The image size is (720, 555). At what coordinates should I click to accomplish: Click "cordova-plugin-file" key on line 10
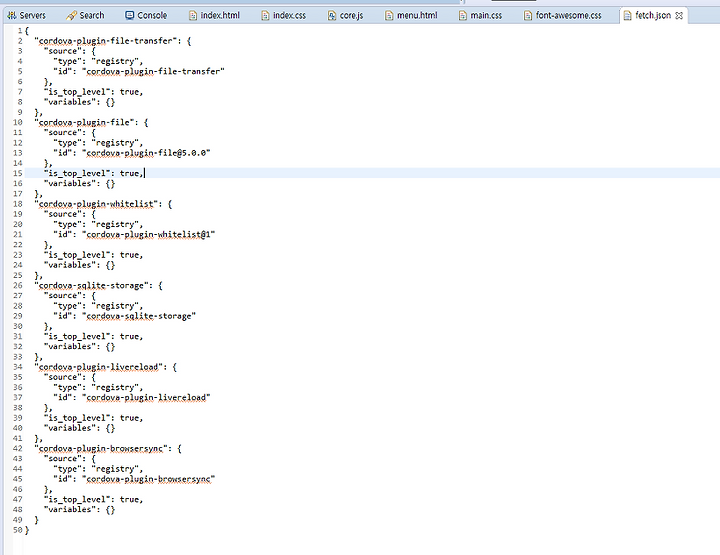[x=84, y=123]
